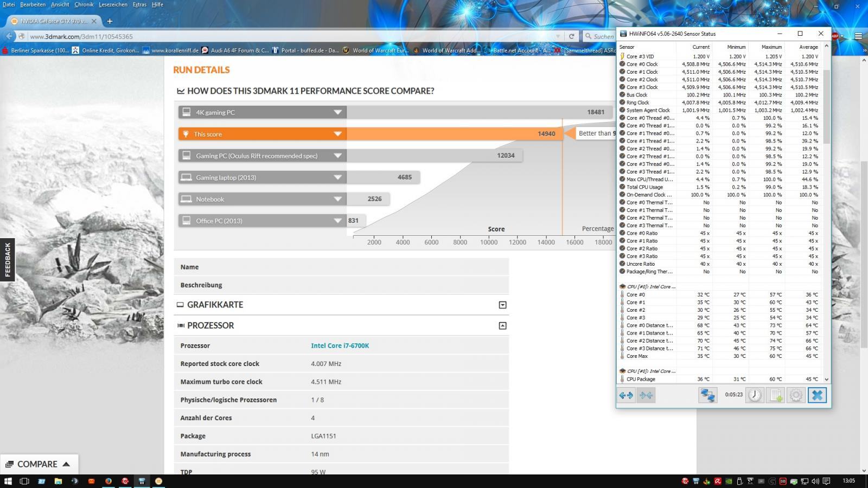The image size is (868, 488).
Task: Open the Firefox hamburger menu
Action: (x=858, y=36)
